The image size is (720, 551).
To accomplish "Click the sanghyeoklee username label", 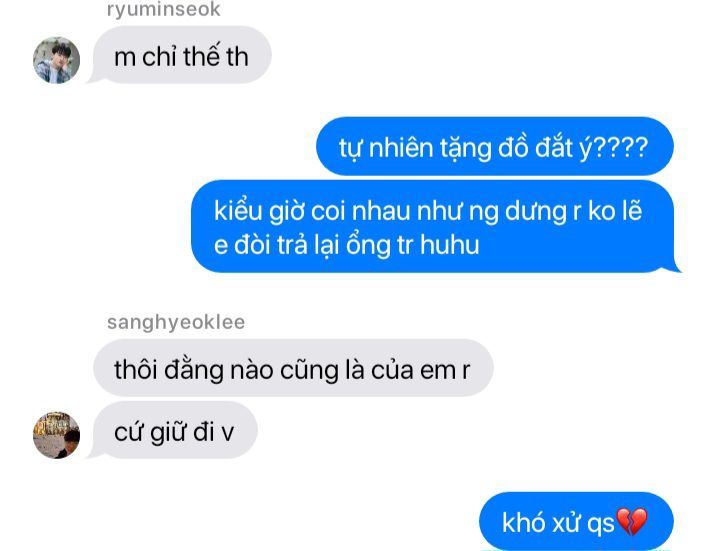I will (176, 322).
